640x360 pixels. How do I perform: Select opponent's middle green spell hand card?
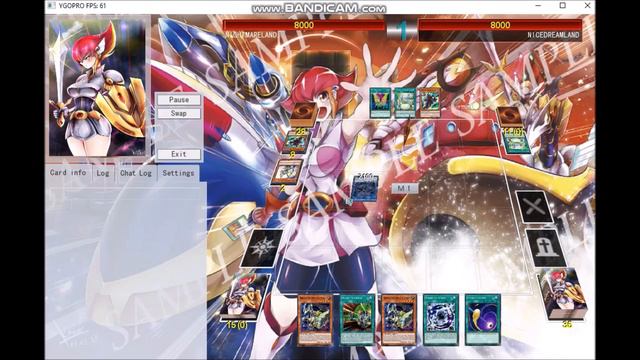click(x=404, y=103)
